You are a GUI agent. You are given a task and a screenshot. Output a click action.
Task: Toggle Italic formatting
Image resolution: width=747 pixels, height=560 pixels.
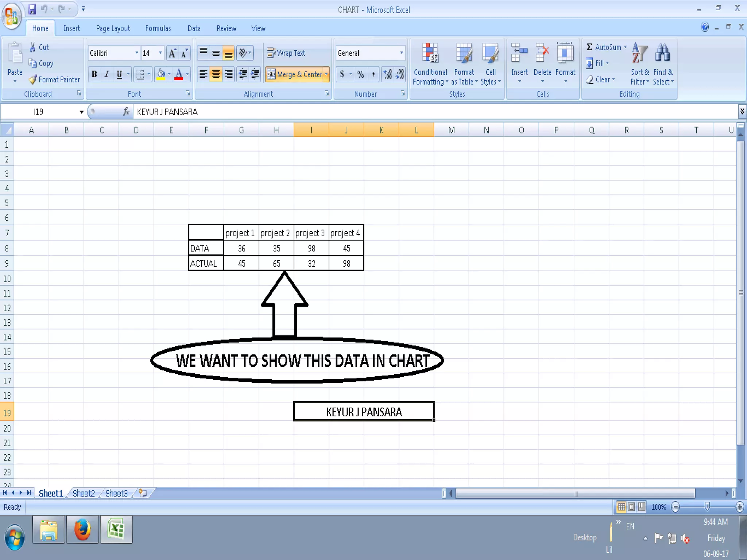(107, 74)
